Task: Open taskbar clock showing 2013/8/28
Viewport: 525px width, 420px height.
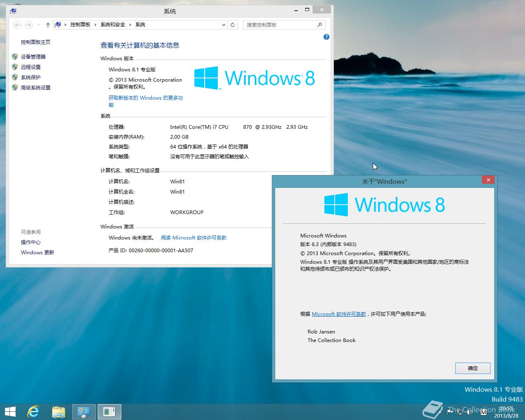Action: [x=507, y=412]
